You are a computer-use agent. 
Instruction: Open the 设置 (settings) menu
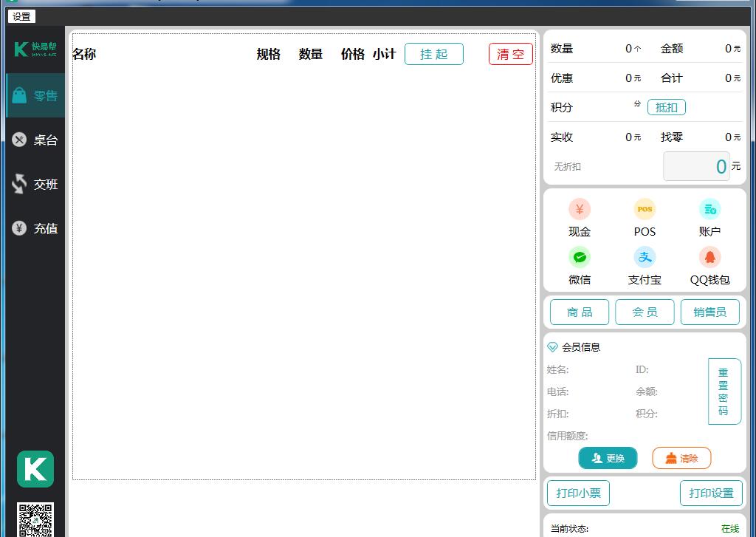21,16
